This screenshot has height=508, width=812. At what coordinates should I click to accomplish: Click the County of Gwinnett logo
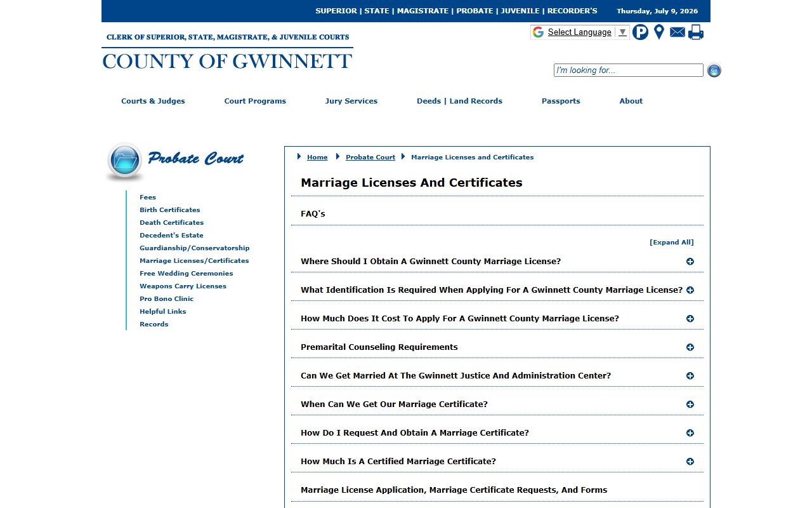227,51
